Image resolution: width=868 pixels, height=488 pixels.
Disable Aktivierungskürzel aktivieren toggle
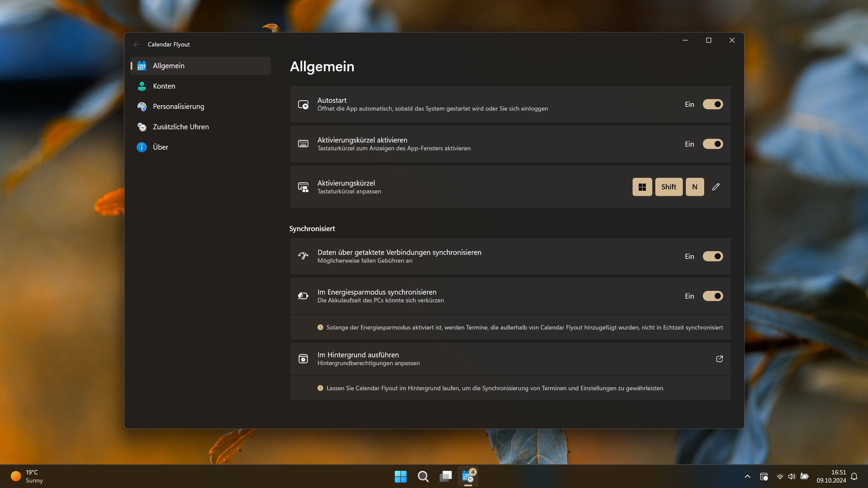(x=713, y=144)
